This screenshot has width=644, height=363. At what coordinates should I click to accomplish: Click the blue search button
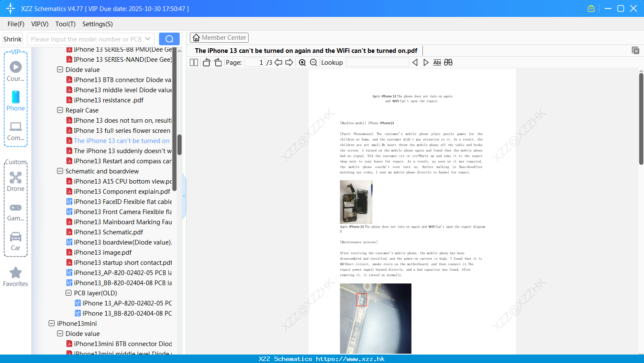point(169,39)
